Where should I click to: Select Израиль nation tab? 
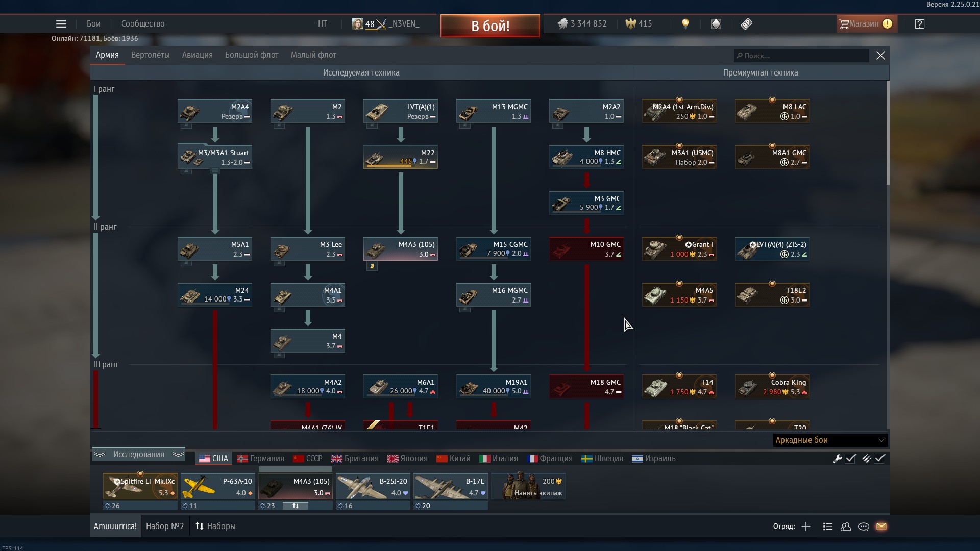click(654, 459)
